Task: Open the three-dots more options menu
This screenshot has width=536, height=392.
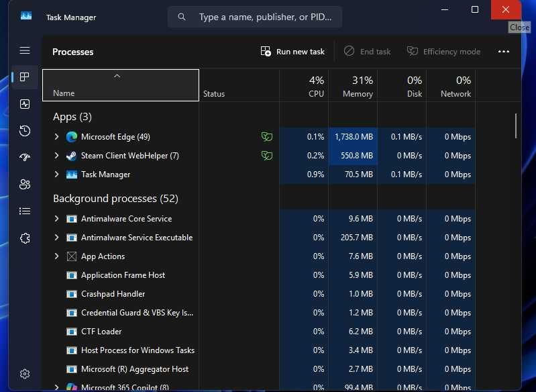Action: coord(504,52)
